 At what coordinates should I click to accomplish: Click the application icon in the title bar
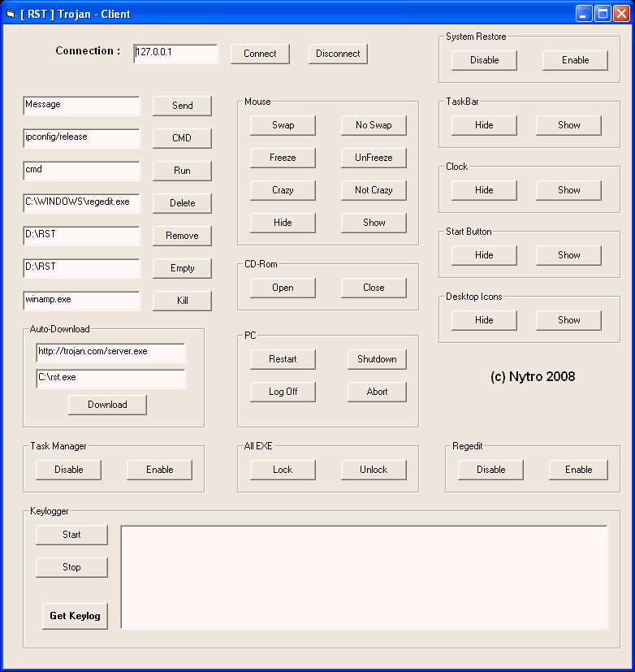point(11,14)
